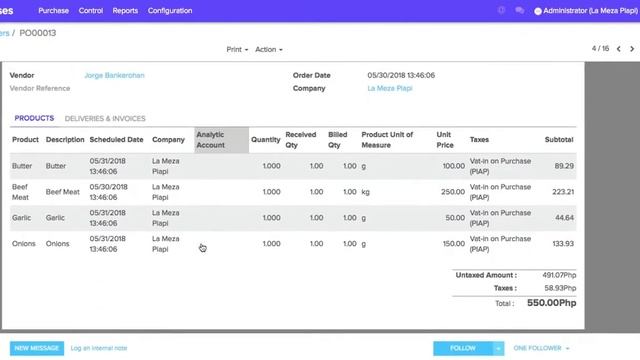This screenshot has width=640, height=360.
Task: Expand the Follow button dropdown arrow
Action: point(498,349)
